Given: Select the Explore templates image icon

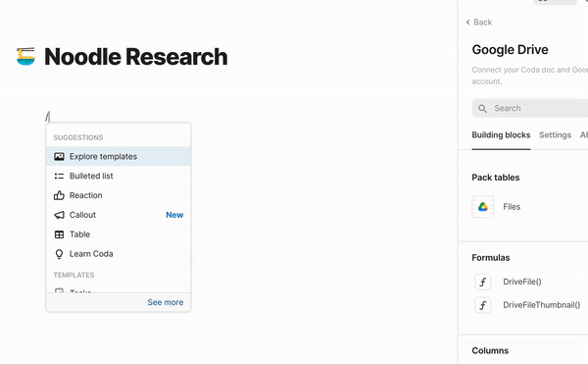Looking at the screenshot, I should click(59, 157).
